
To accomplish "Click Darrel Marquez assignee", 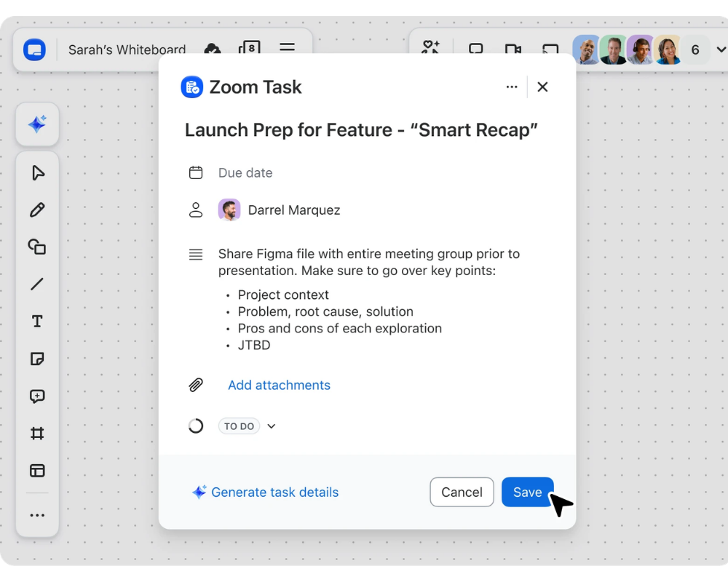I will pos(293,210).
